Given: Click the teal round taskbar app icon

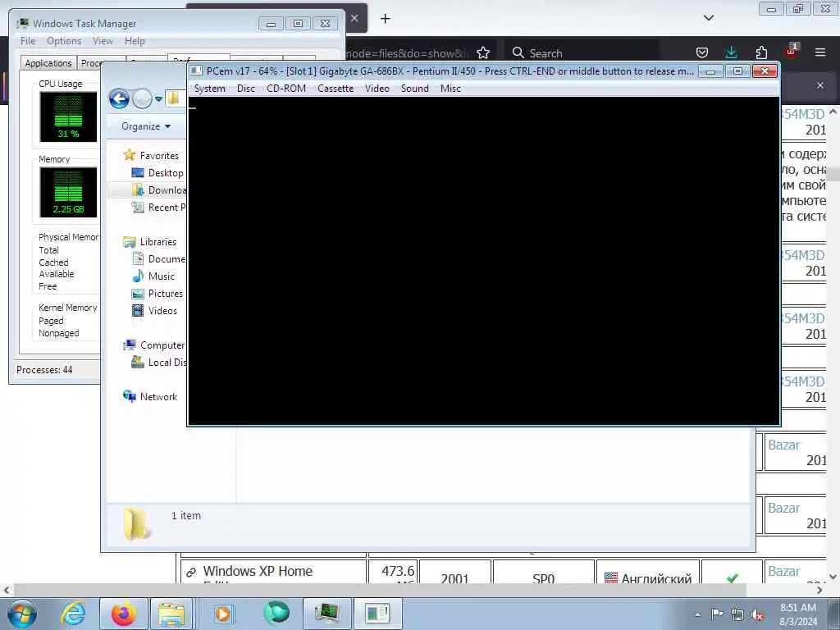Looking at the screenshot, I should 276,613.
